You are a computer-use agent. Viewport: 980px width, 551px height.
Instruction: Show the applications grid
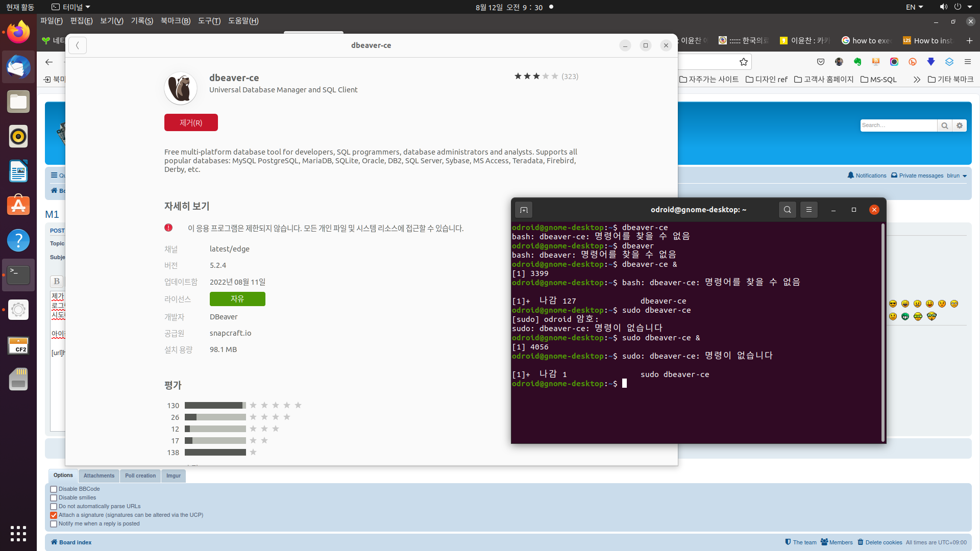coord(18,533)
